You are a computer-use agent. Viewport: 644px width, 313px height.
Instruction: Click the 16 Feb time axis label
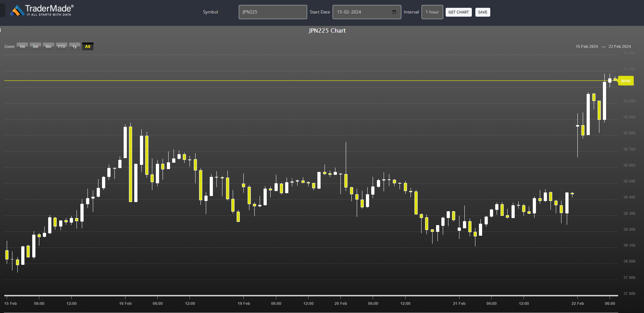tap(125, 303)
